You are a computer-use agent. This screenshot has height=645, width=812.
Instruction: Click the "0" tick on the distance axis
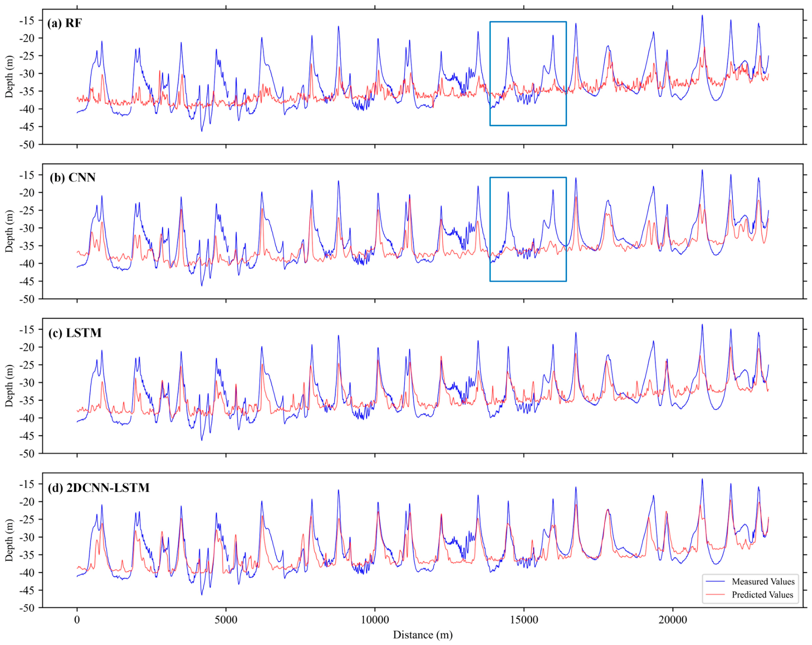[x=77, y=620]
